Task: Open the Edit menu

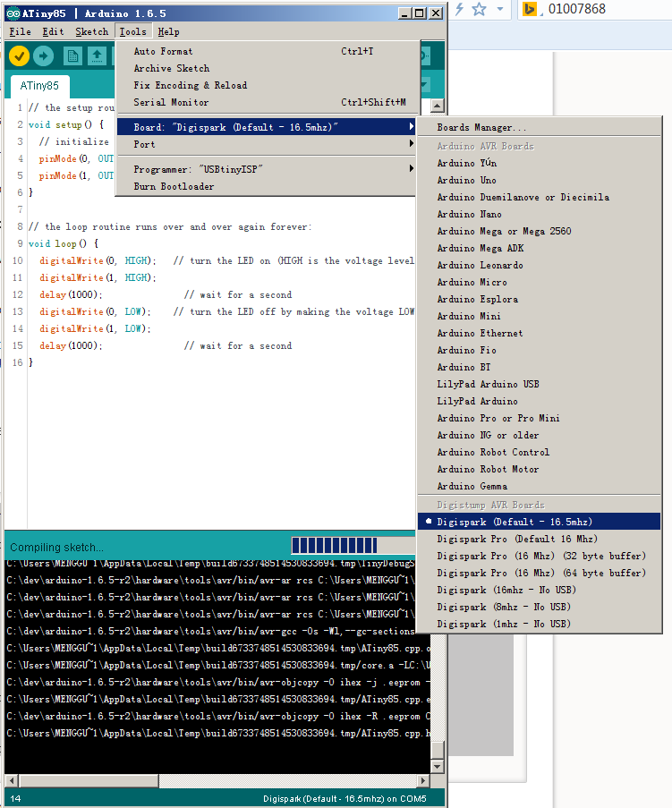Action: [x=53, y=31]
